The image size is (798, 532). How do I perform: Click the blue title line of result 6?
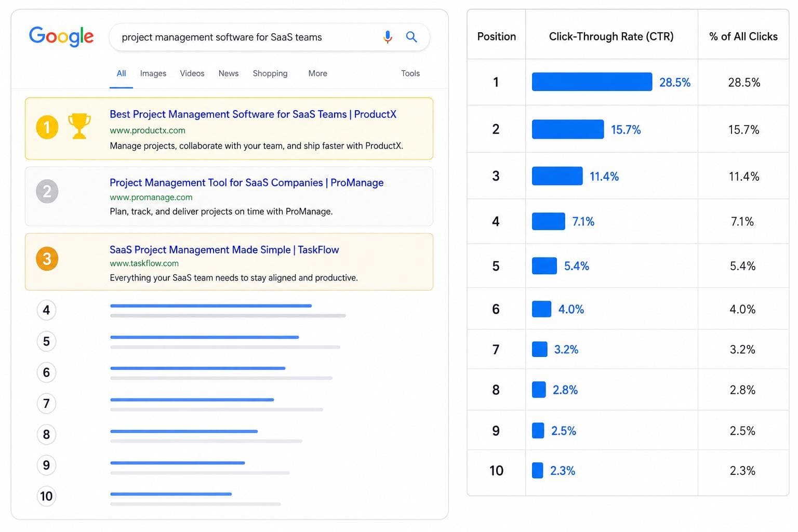coord(198,368)
